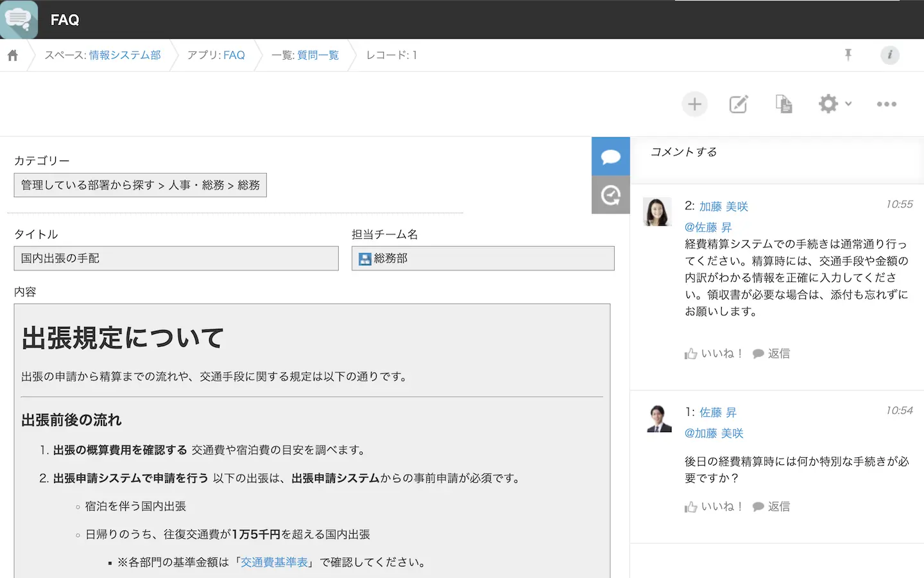Open the three-dot more options menu
Viewport: 924px width, 578px height.
(x=886, y=104)
